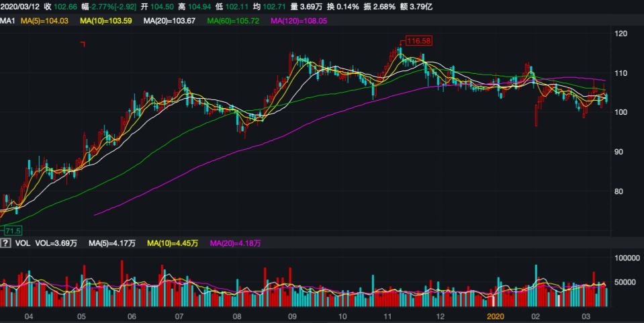Click the VOL=3.69万 volume readout
This screenshot has width=644, height=323.
[x=57, y=243]
